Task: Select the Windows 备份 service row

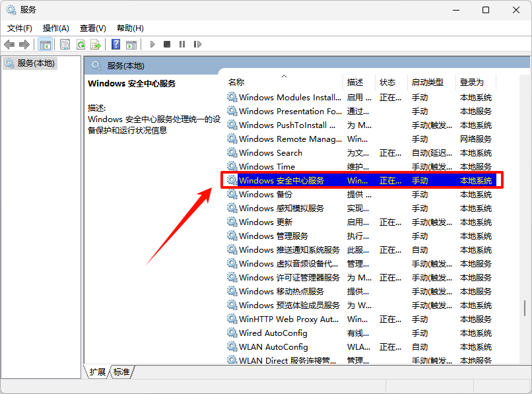Action: click(x=361, y=195)
